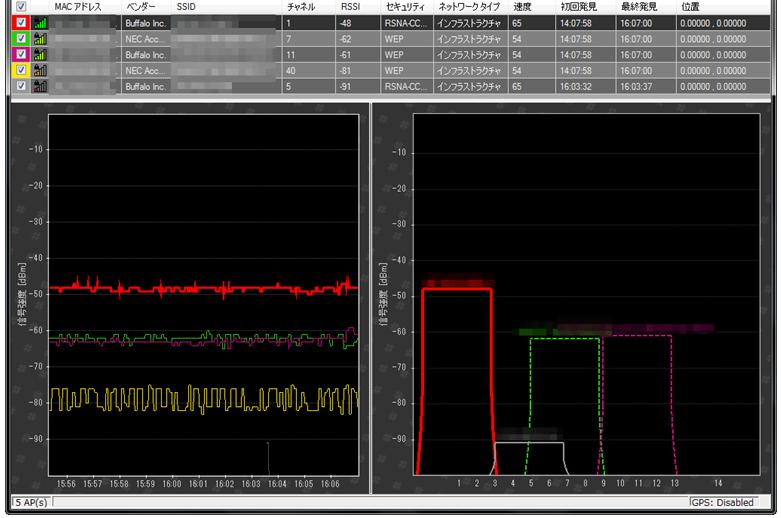The image size is (781, 518).
Task: Click signal strength icon for channel 40 row
Action: tap(40, 71)
